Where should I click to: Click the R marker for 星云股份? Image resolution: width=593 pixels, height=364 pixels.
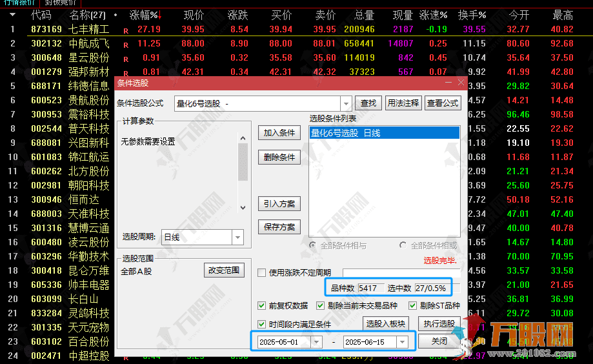(126, 59)
